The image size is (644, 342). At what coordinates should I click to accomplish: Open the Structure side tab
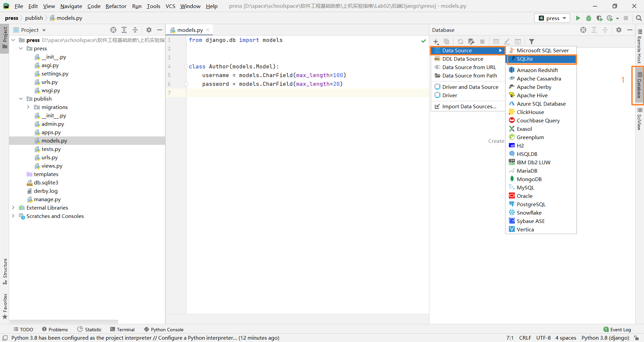click(x=5, y=271)
